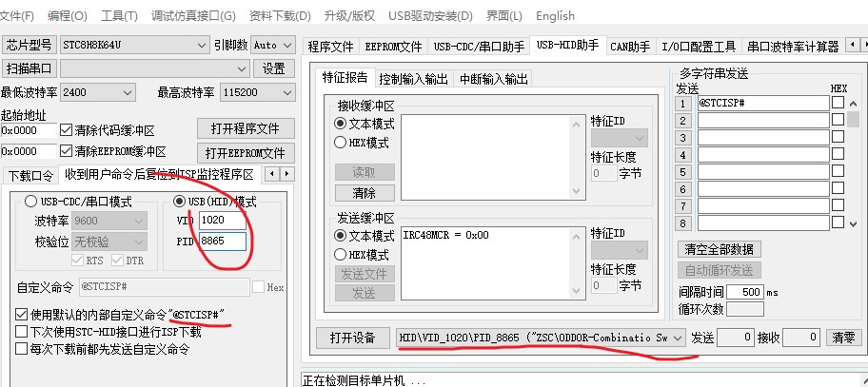Select the 控制输入输出 sub-tab
This screenshot has height=387, width=868.
[x=413, y=79]
